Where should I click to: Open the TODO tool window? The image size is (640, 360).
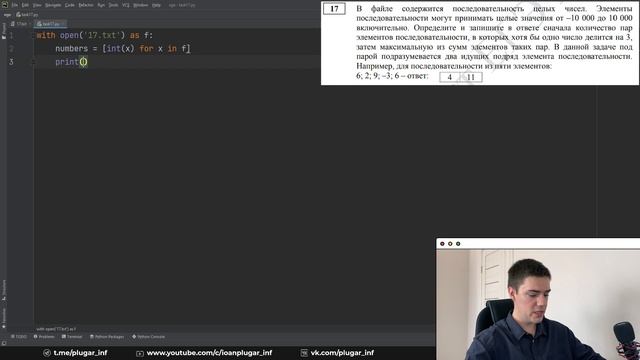pos(19,337)
